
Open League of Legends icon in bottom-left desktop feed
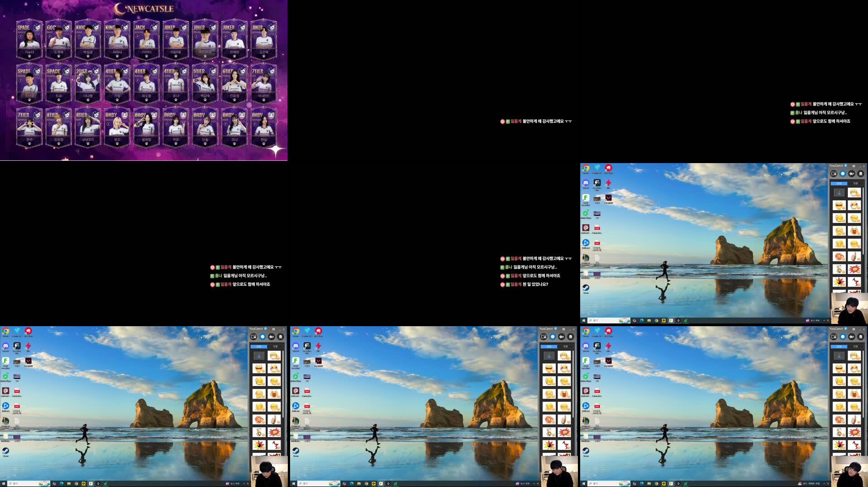pyautogui.click(x=5, y=421)
